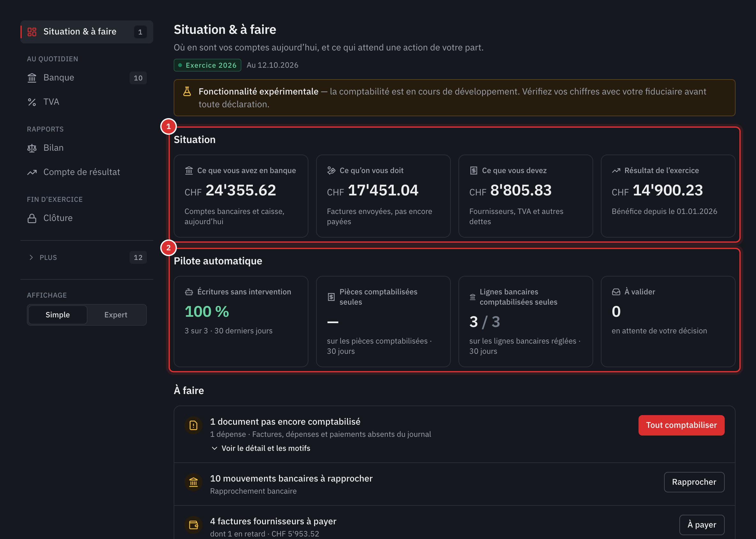
Task: Click the Exercice 2026 badge
Action: pyautogui.click(x=208, y=65)
